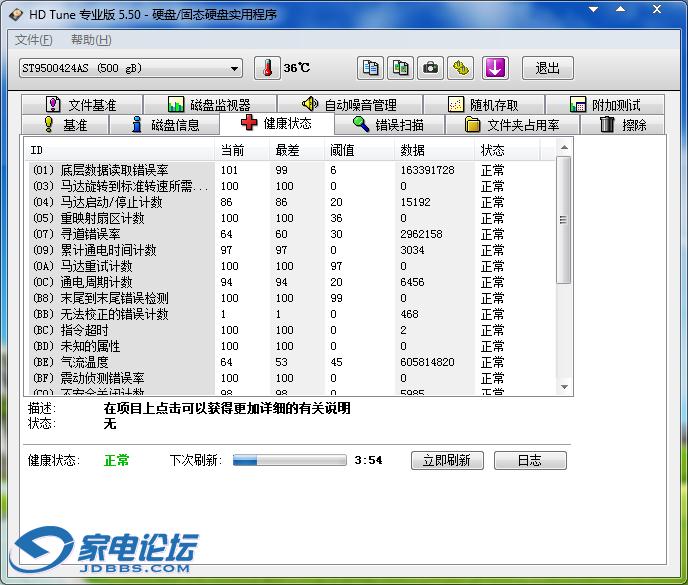Click the 状态 column header
Screen dimensions: 688x585
pos(507,151)
